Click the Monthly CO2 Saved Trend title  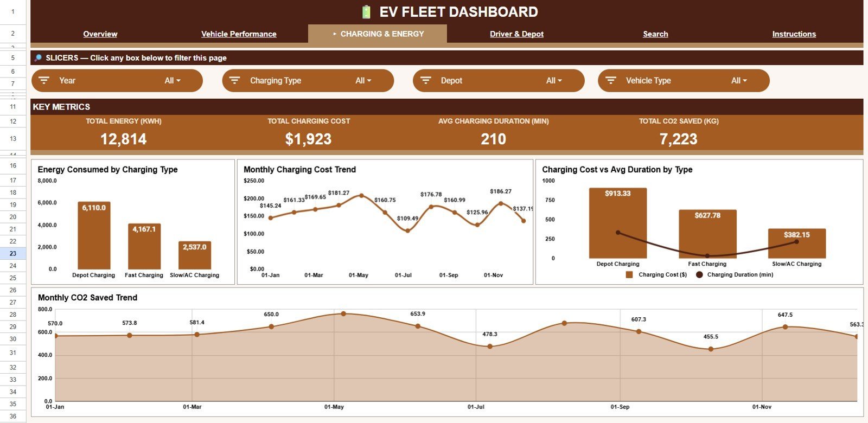[87, 297]
